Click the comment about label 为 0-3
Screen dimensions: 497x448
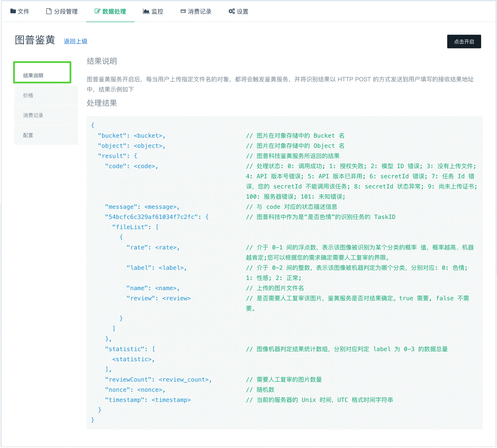point(347,349)
